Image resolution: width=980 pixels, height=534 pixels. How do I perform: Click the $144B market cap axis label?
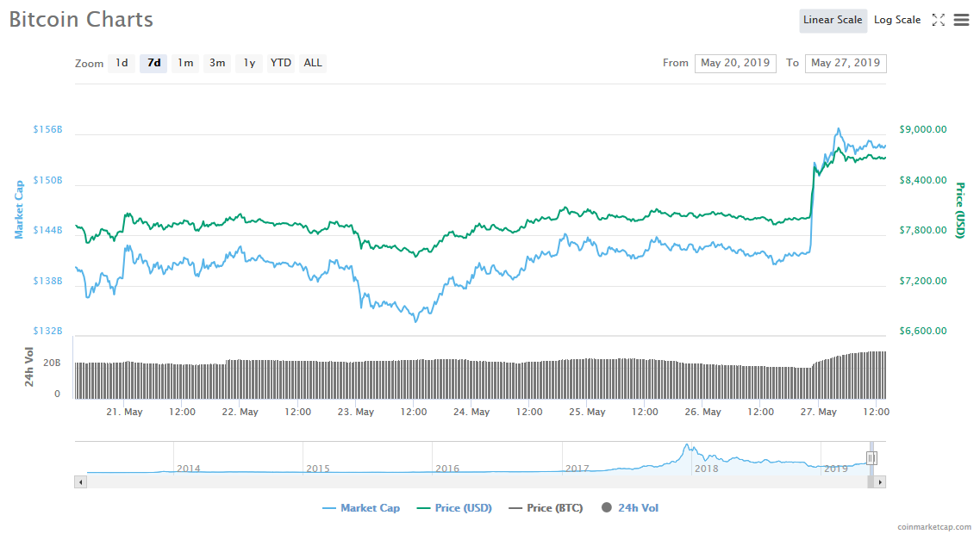[x=47, y=230]
